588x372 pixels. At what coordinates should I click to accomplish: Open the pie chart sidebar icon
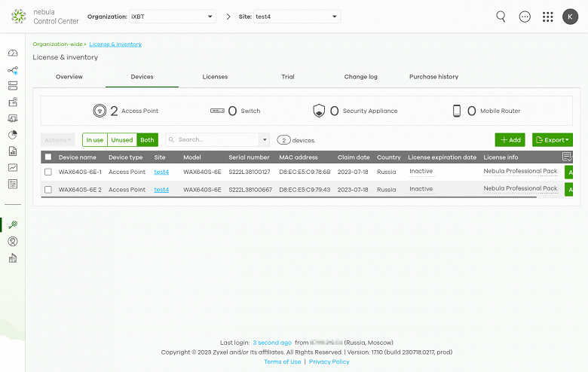click(x=13, y=135)
